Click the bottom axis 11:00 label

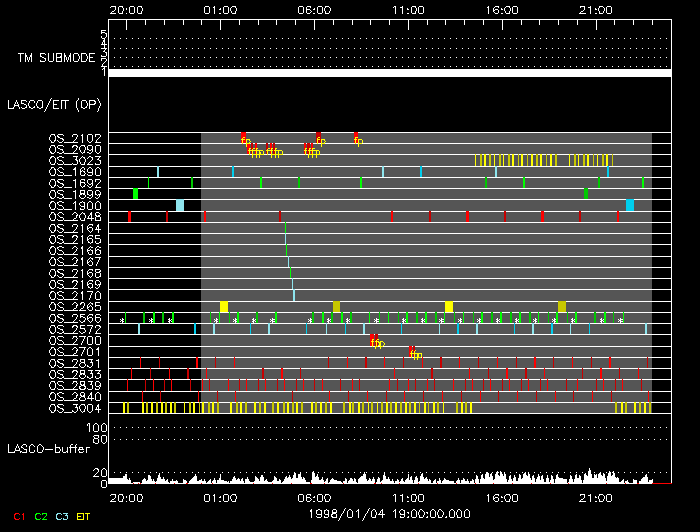(408, 498)
